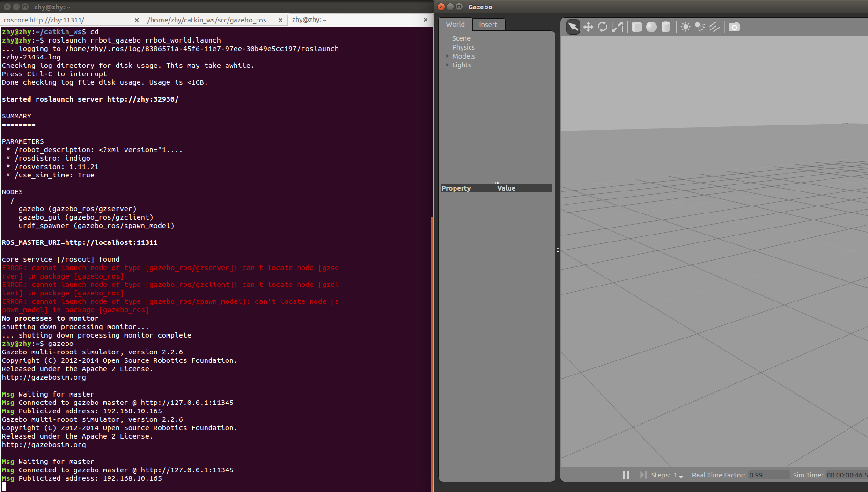This screenshot has height=492, width=868.
Task: Click the 'Press Ctrl-C to interrupt' line
Action: point(54,74)
